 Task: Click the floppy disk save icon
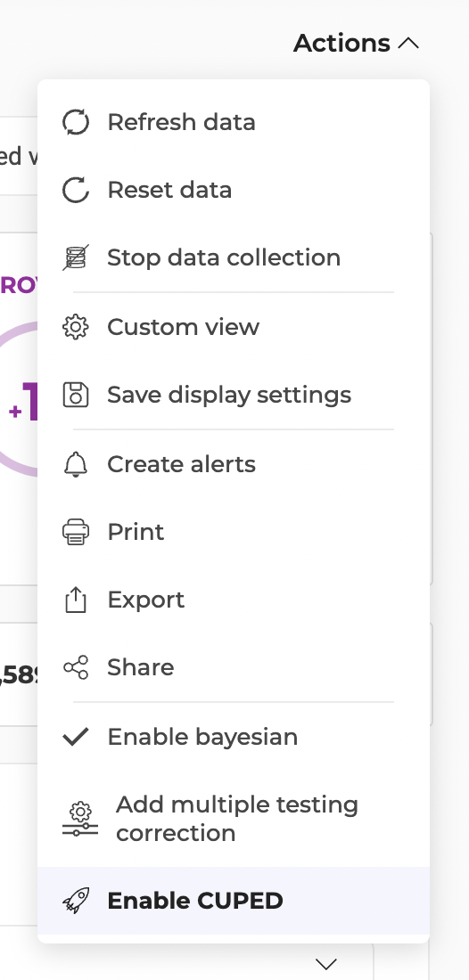pos(76,395)
